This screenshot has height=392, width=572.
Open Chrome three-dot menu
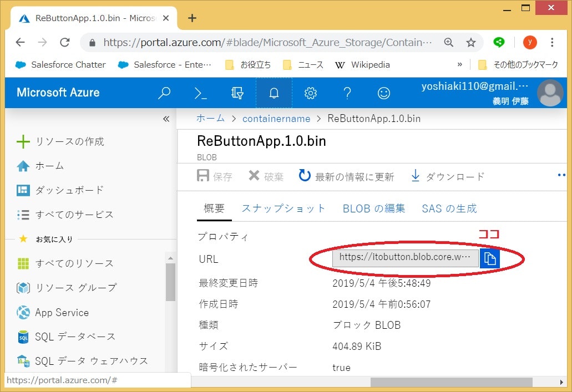pyautogui.click(x=552, y=42)
